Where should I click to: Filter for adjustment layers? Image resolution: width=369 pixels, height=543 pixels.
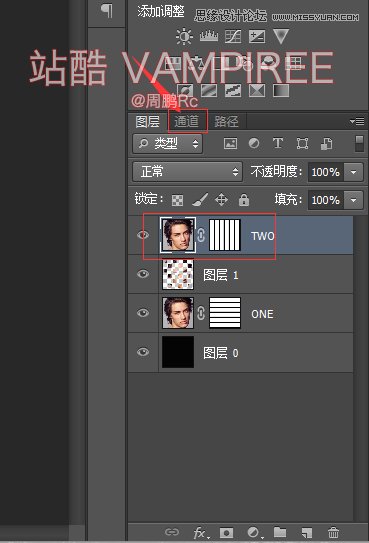coord(254,143)
